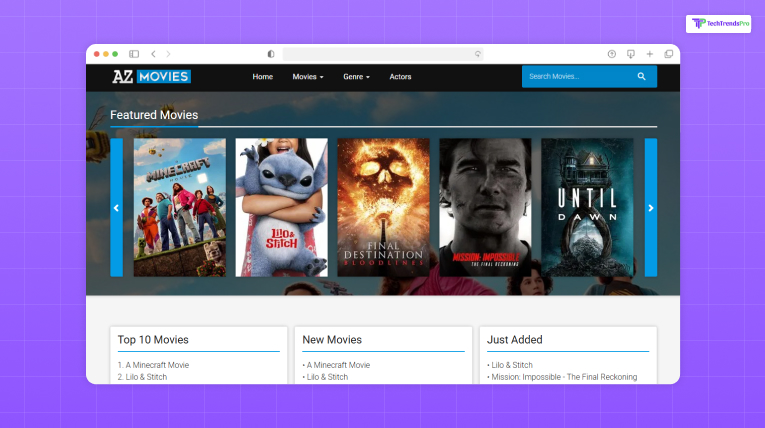Image resolution: width=765 pixels, height=428 pixels.
Task: Open A Minecraft Movie in Top 10 list
Action: (x=157, y=365)
